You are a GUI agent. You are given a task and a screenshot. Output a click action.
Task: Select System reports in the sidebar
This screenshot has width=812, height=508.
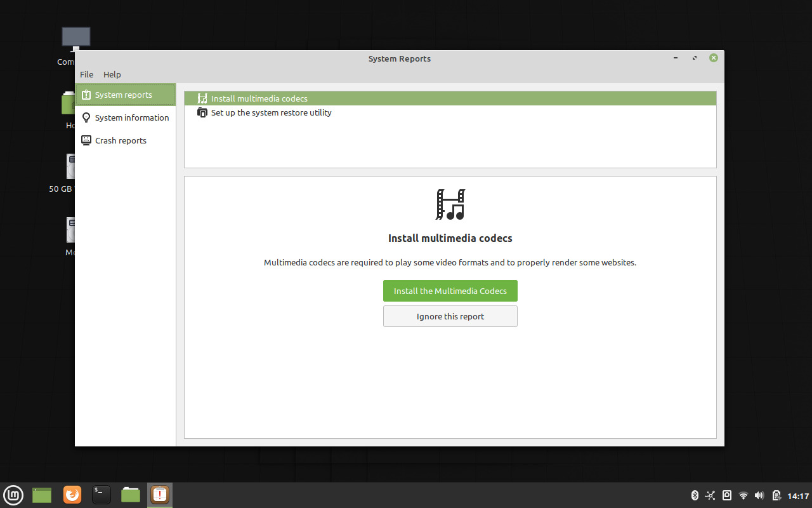tap(125, 95)
